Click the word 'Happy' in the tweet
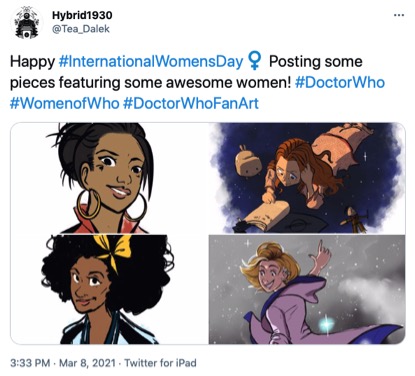The height and width of the screenshot is (376, 415). pos(32,62)
